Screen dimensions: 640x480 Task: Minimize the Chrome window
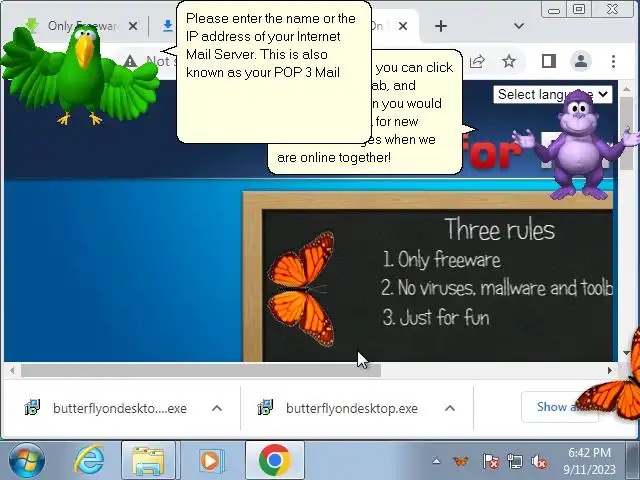tap(553, 10)
